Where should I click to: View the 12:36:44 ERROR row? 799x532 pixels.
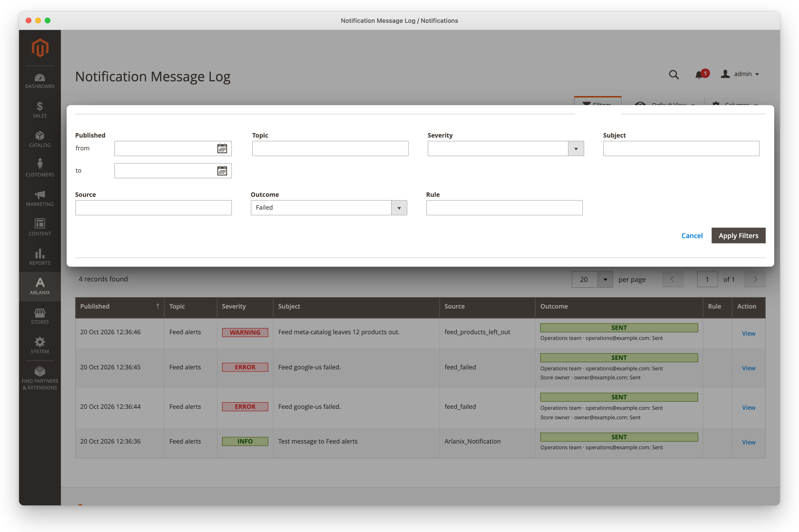pos(748,407)
